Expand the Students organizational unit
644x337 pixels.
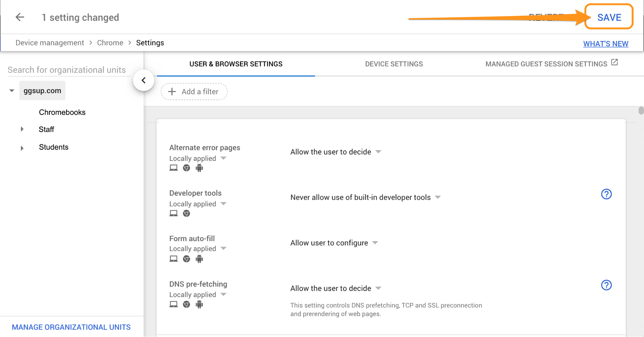(x=22, y=148)
